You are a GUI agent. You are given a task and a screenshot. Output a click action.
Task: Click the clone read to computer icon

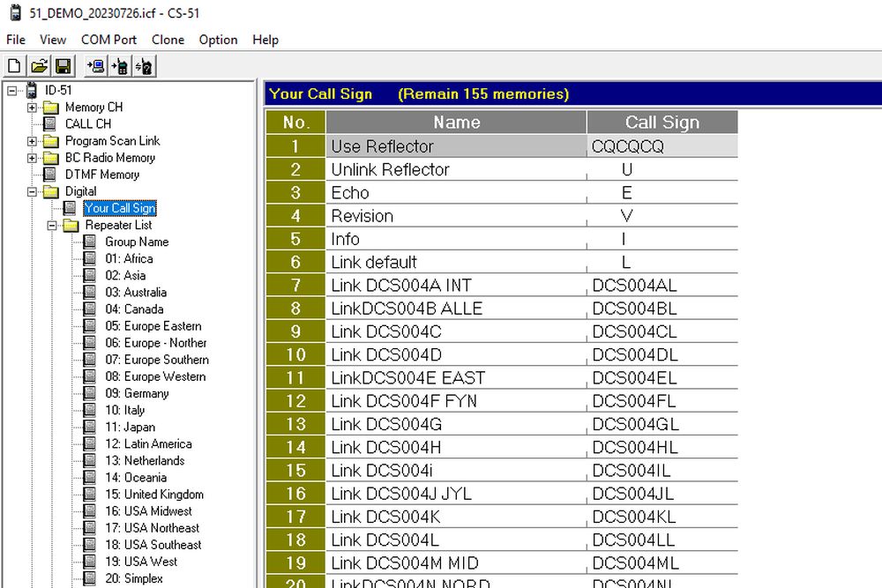95,66
